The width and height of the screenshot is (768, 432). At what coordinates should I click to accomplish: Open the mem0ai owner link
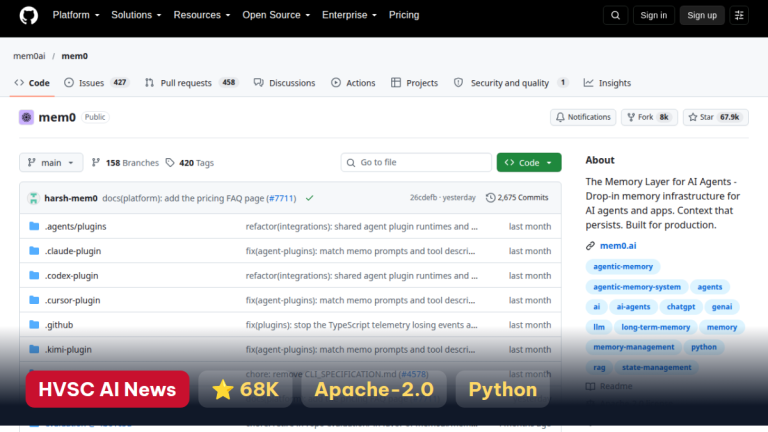click(x=29, y=56)
